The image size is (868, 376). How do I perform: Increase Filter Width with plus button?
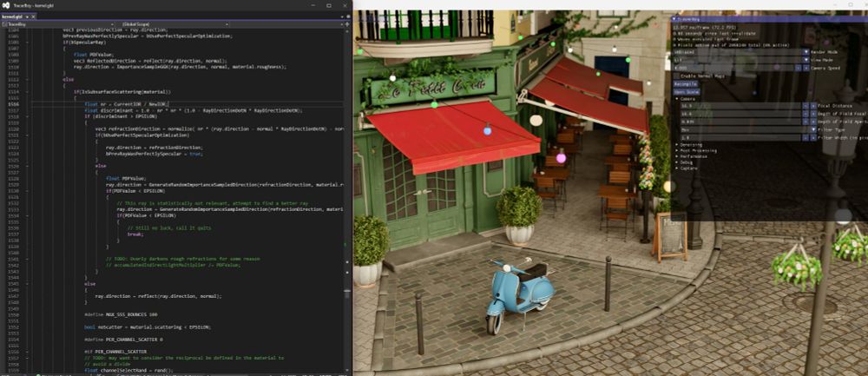click(813, 138)
